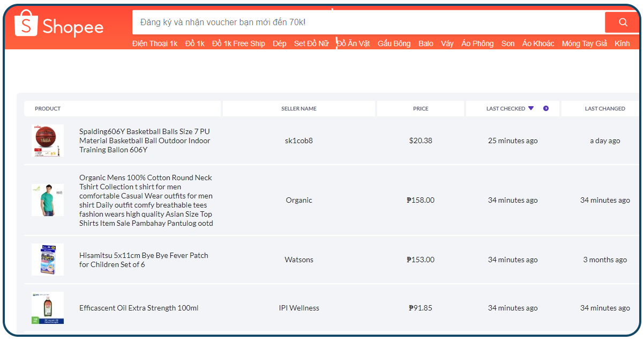644x340 pixels.
Task: Click the ₱91.85 price cell
Action: [421, 308]
